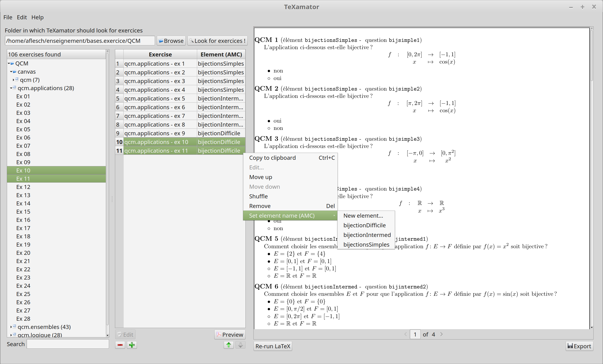Choose Copy to clipboard in context menu
The image size is (603, 364).
pos(290,158)
